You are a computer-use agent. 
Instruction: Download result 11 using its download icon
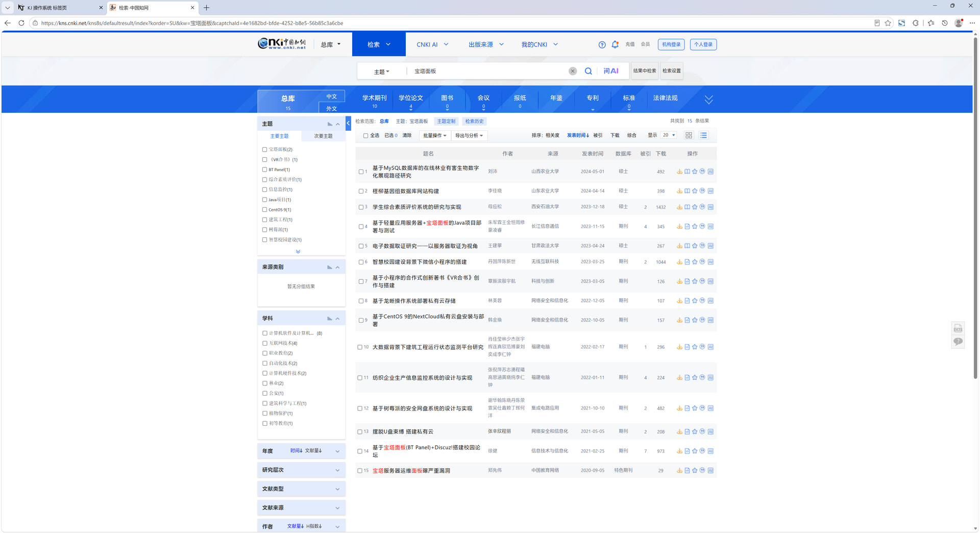[x=679, y=377]
